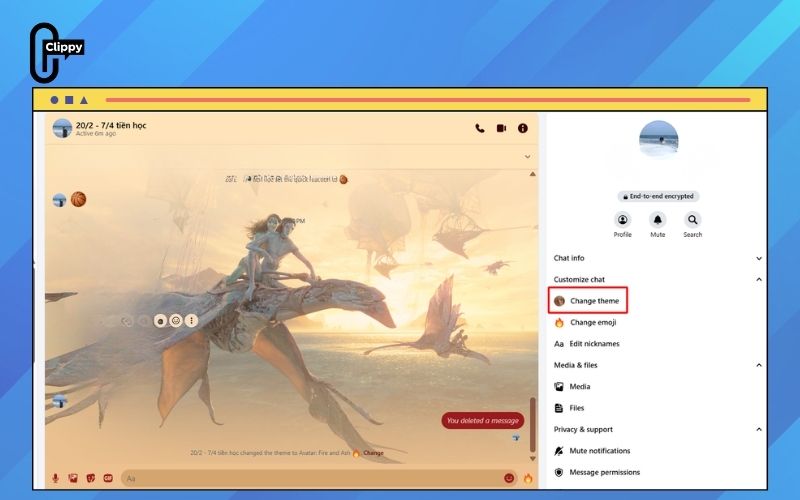Start a voice call with phone icon
This screenshot has height=500, width=800.
(480, 128)
